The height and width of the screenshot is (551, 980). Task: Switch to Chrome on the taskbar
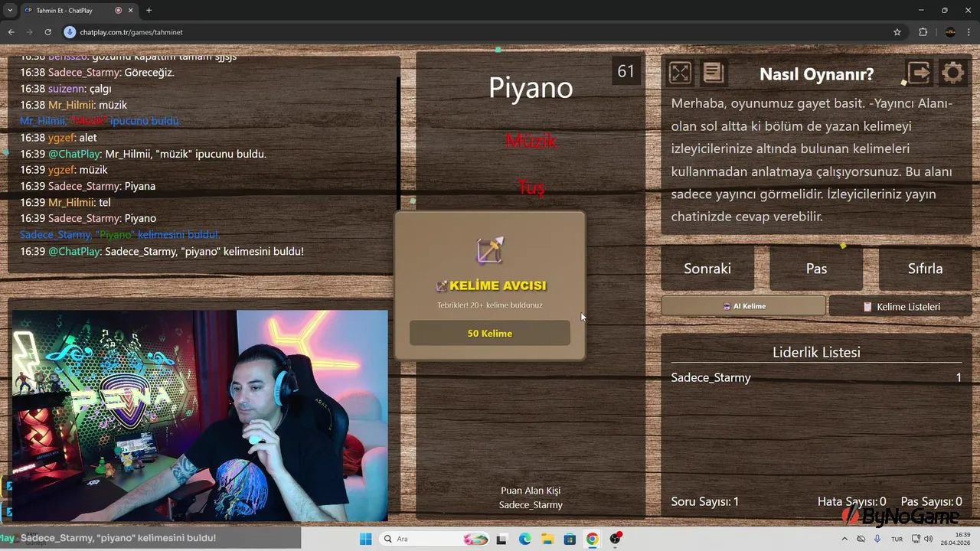pos(592,539)
